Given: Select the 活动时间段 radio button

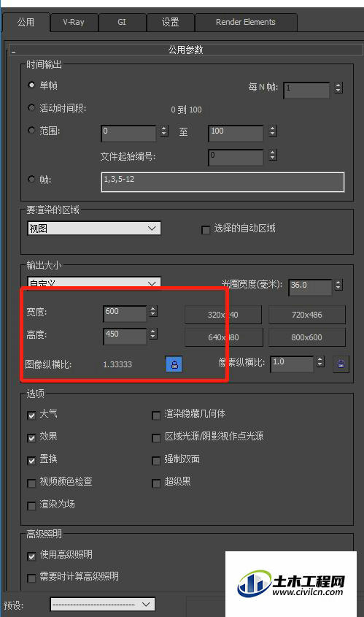Looking at the screenshot, I should point(31,108).
